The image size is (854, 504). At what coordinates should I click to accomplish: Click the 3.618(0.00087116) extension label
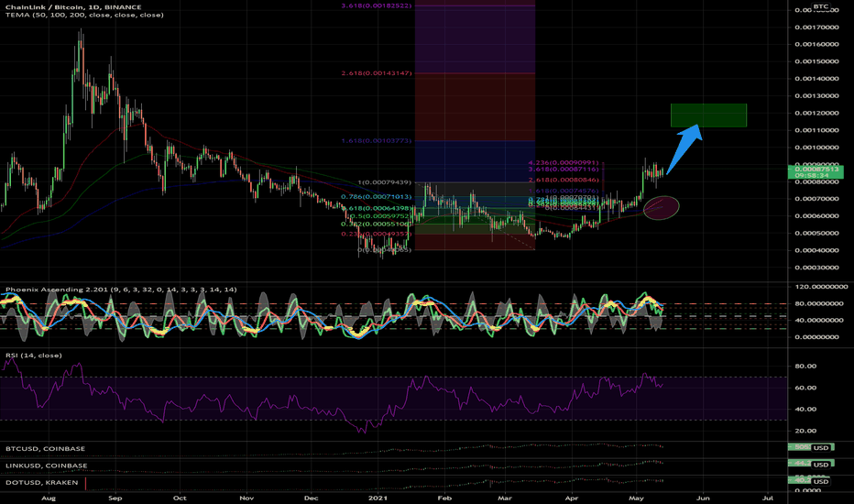point(564,170)
